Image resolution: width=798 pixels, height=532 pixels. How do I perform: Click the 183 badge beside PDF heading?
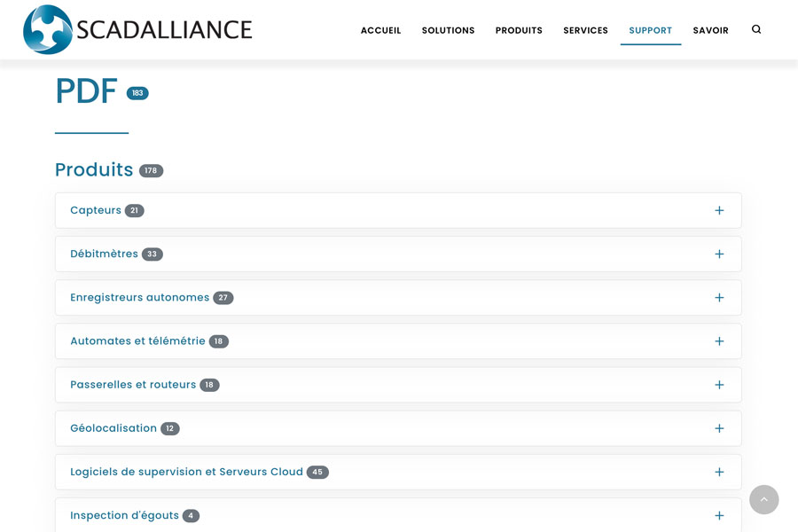[x=137, y=93]
